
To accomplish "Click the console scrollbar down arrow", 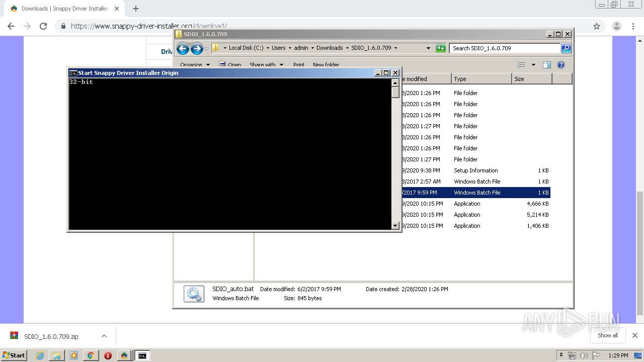I will click(x=395, y=226).
